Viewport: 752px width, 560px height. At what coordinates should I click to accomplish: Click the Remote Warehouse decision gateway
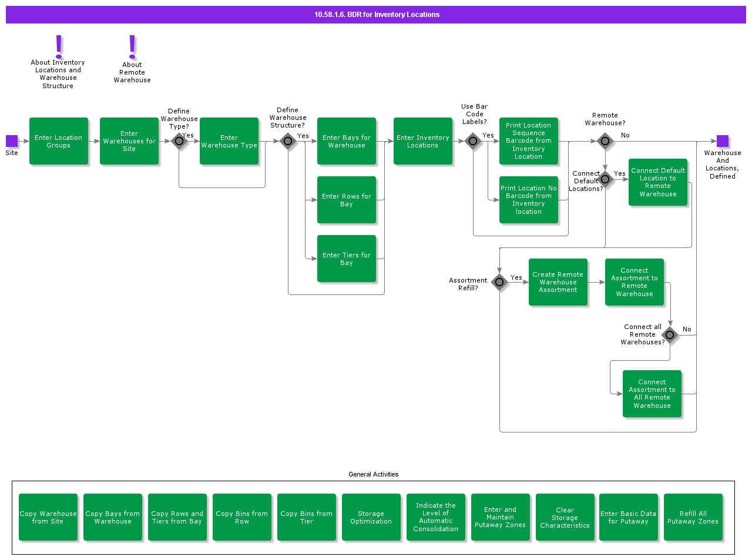coord(605,141)
